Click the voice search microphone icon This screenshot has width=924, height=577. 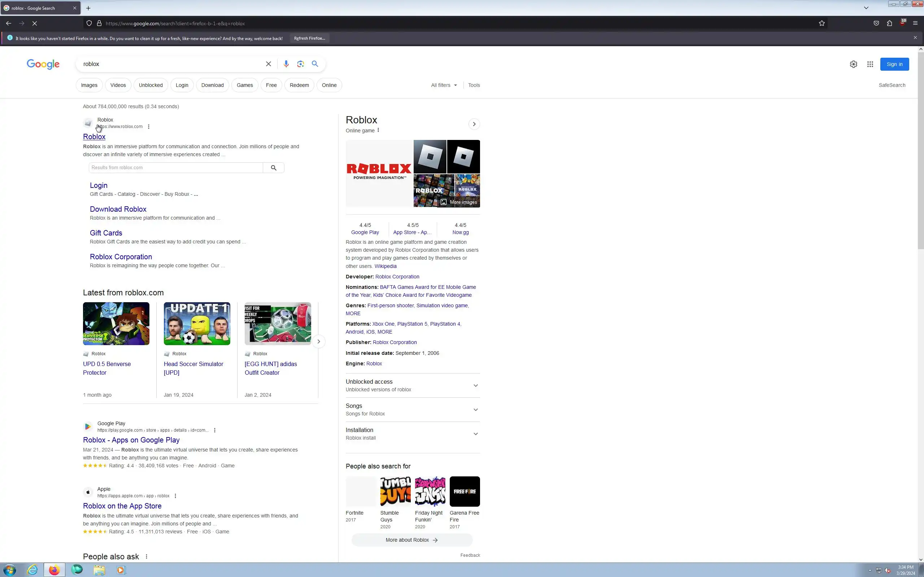pyautogui.click(x=286, y=64)
